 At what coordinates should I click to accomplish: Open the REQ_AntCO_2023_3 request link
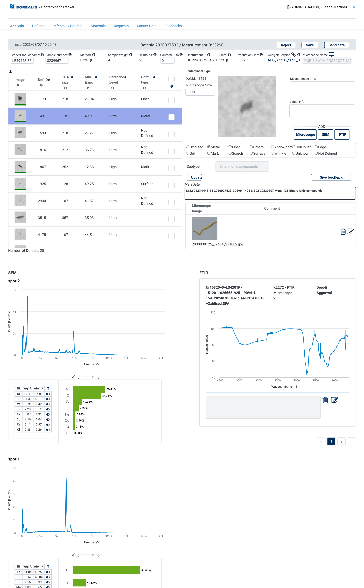tap(284, 60)
